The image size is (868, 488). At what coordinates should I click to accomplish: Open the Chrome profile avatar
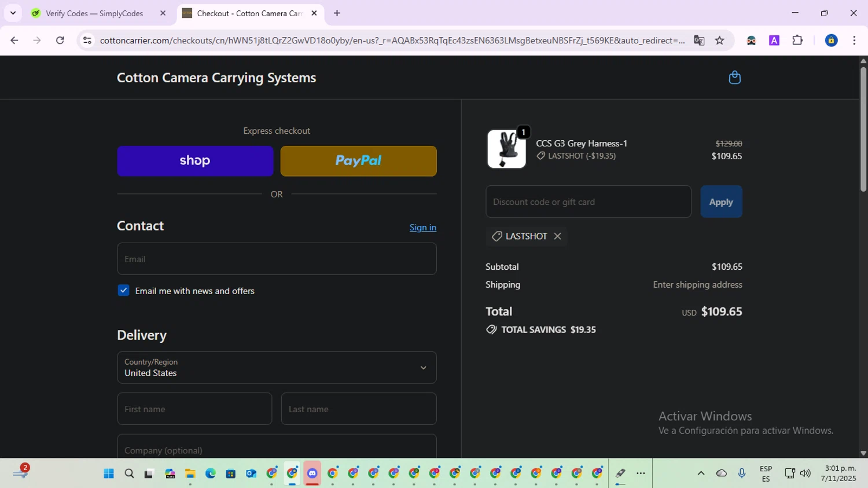tap(831, 41)
